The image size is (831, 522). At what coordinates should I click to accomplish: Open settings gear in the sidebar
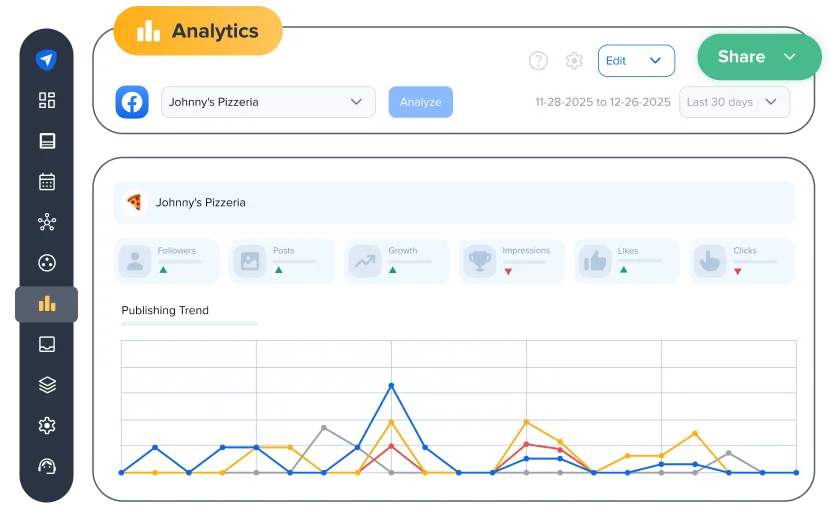[47, 426]
